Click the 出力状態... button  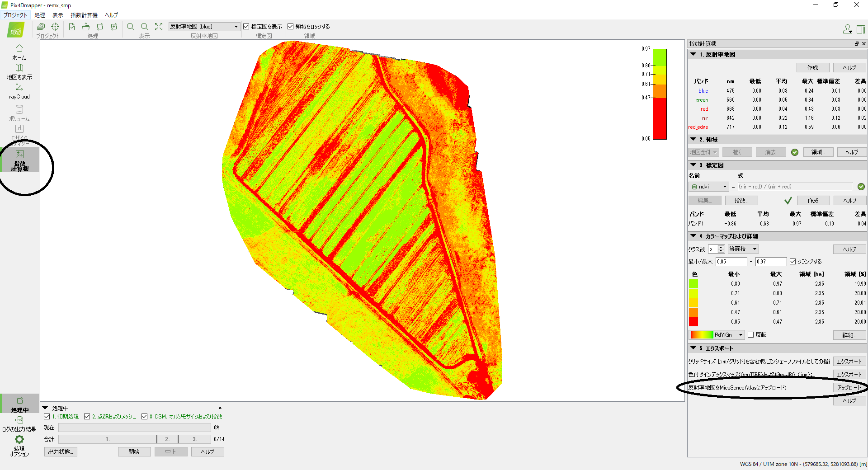coord(61,452)
